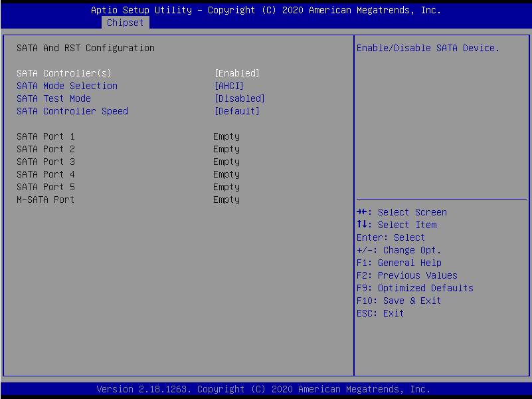Click the SATA And RST Configuration heading

point(86,48)
